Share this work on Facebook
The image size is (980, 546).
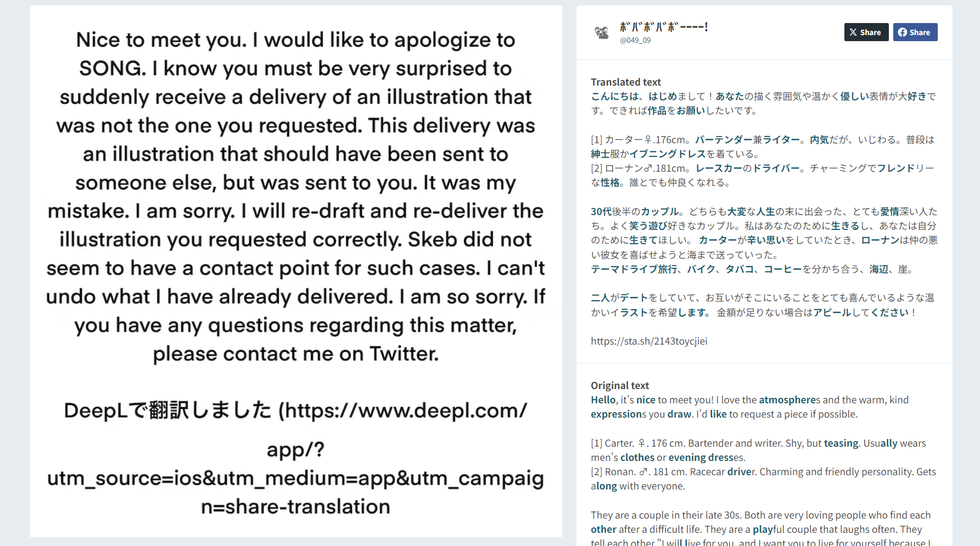click(915, 32)
